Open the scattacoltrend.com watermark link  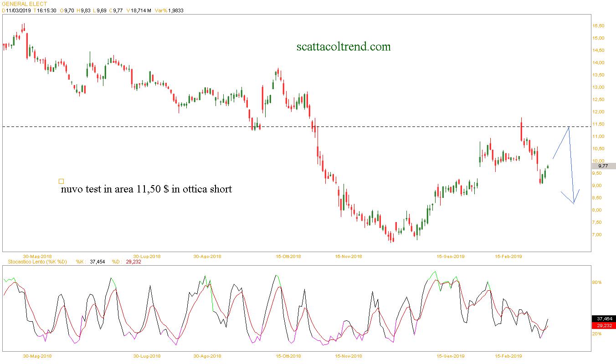(x=343, y=46)
